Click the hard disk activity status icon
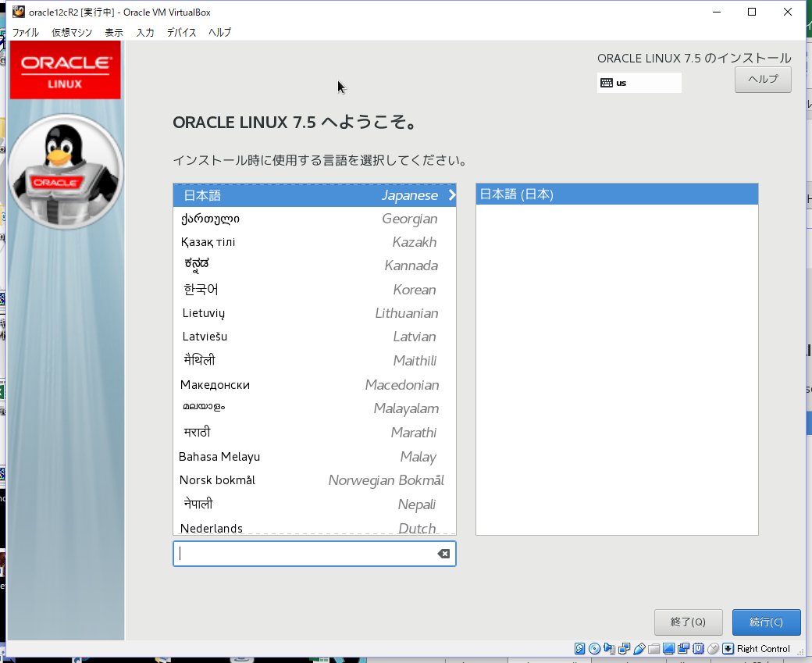This screenshot has height=663, width=812. 579,649
